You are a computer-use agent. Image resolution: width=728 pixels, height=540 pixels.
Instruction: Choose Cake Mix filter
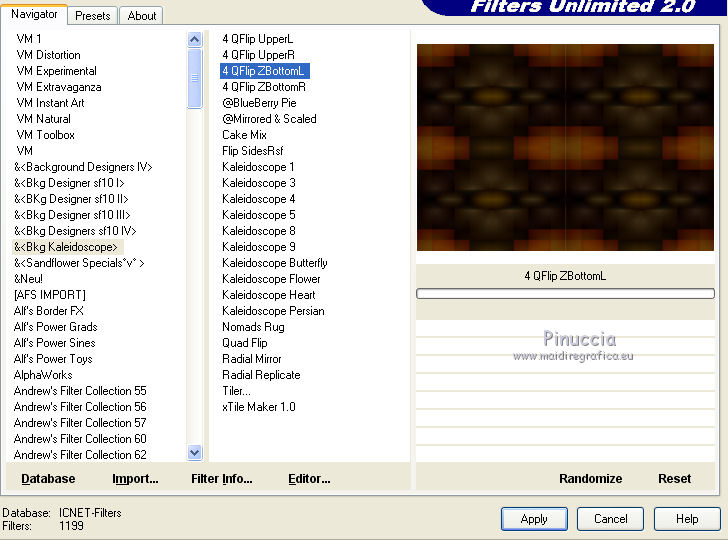click(x=244, y=135)
